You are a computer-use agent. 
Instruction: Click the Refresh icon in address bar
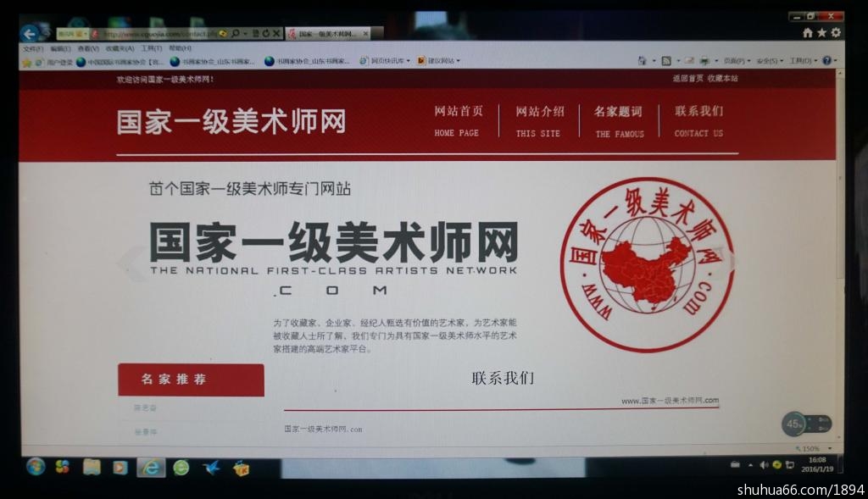pyautogui.click(x=266, y=34)
